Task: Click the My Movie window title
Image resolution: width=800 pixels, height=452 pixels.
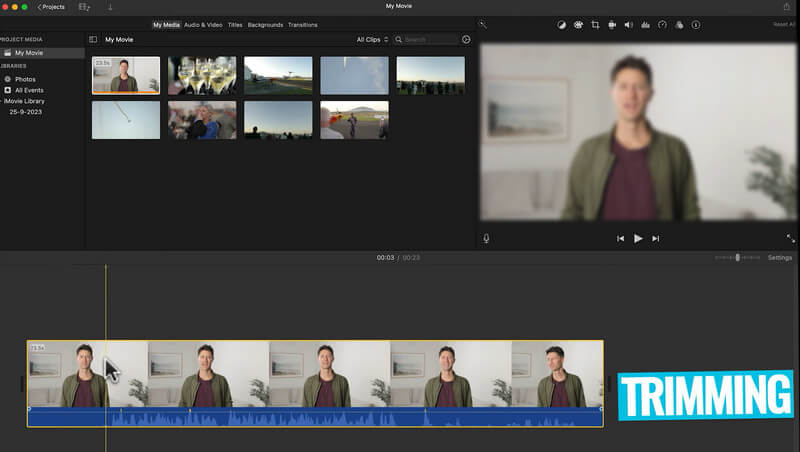Action: 398,6
